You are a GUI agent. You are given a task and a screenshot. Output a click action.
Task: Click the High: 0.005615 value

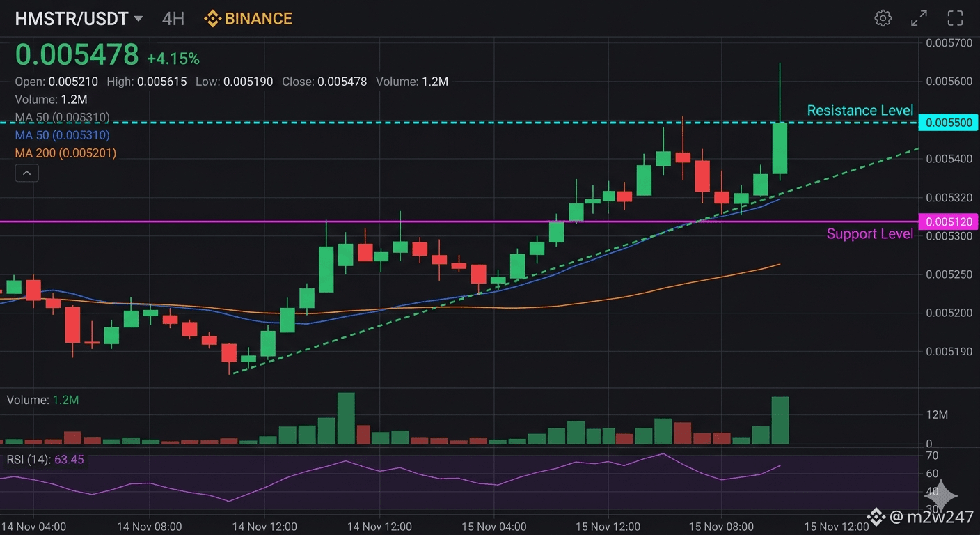pos(147,82)
